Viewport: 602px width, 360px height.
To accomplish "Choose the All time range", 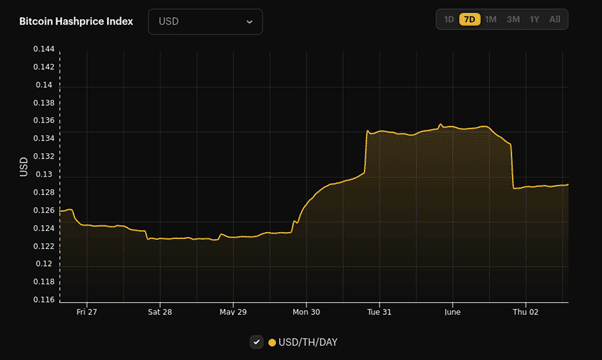I will coord(555,19).
